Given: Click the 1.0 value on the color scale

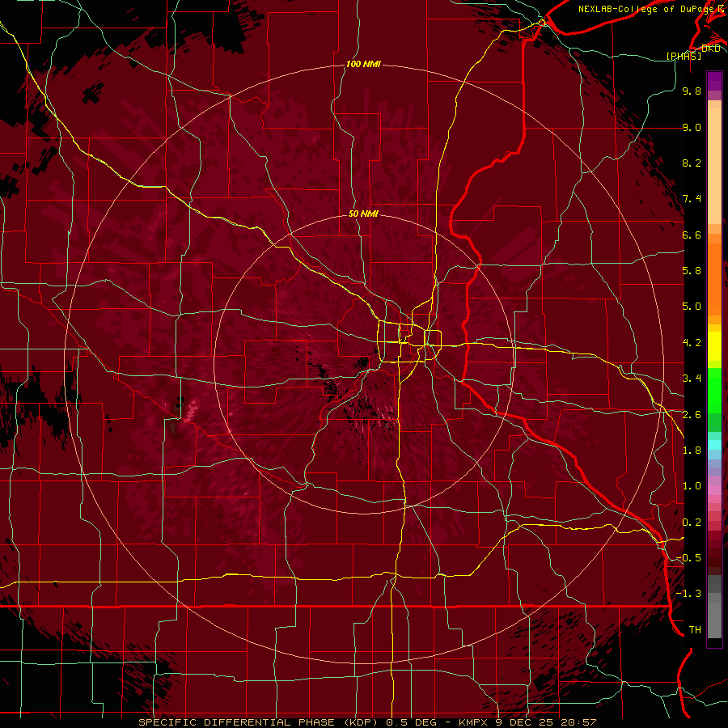Looking at the screenshot, I should pos(692,486).
